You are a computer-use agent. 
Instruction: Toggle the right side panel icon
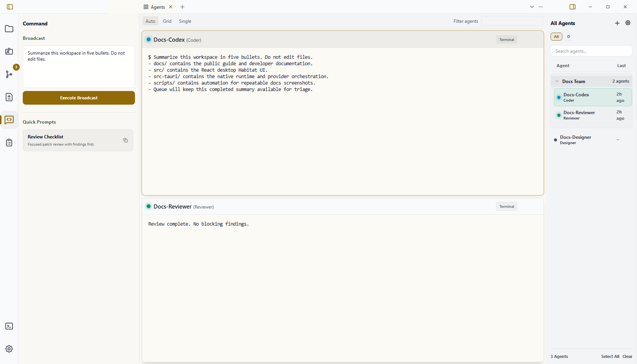pyautogui.click(x=573, y=7)
